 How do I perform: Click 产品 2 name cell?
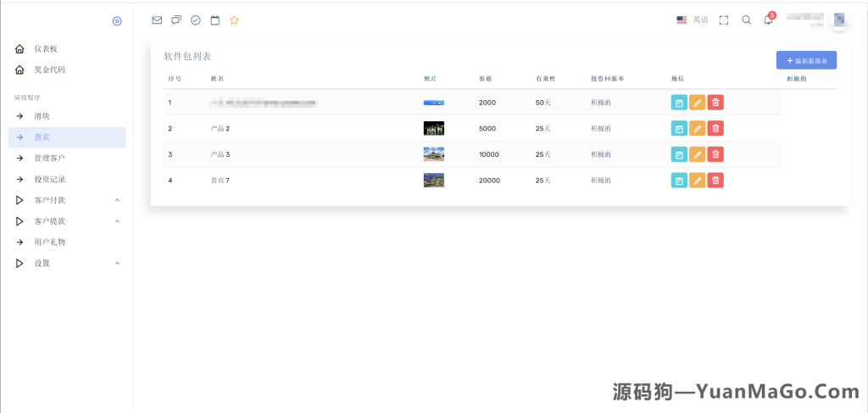pos(220,128)
